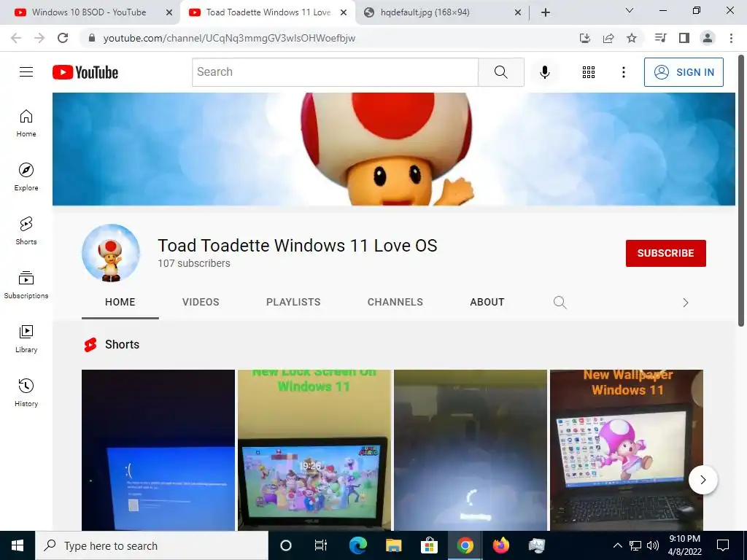Show more channel tabs with the arrow
This screenshot has width=747, height=560.
686,303
